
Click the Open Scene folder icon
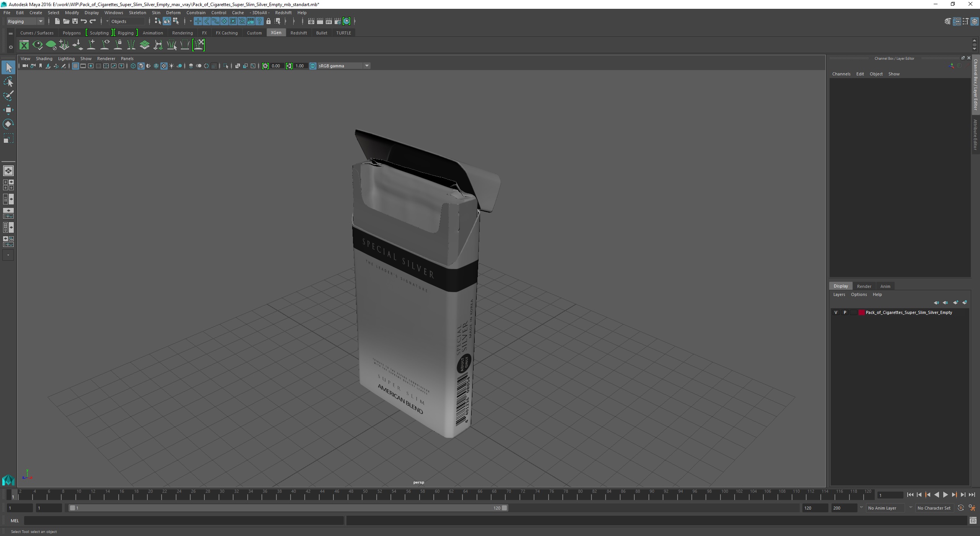[66, 21]
